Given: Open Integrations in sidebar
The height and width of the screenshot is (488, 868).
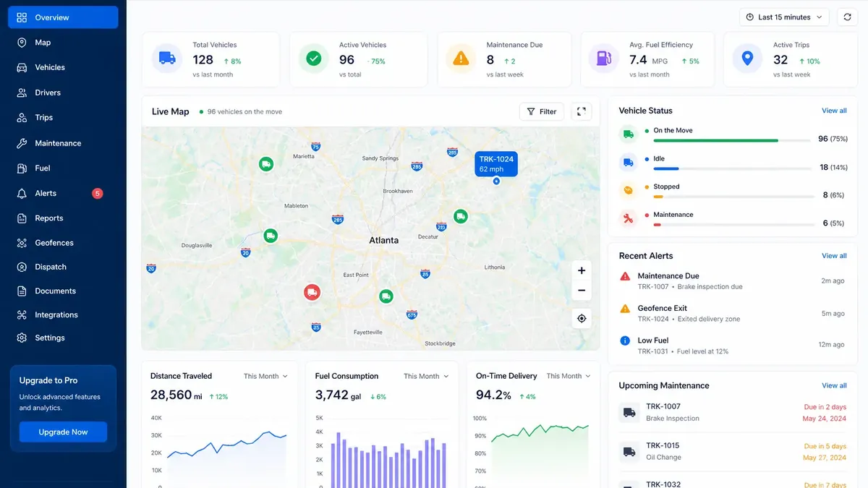Looking at the screenshot, I should click(63, 314).
